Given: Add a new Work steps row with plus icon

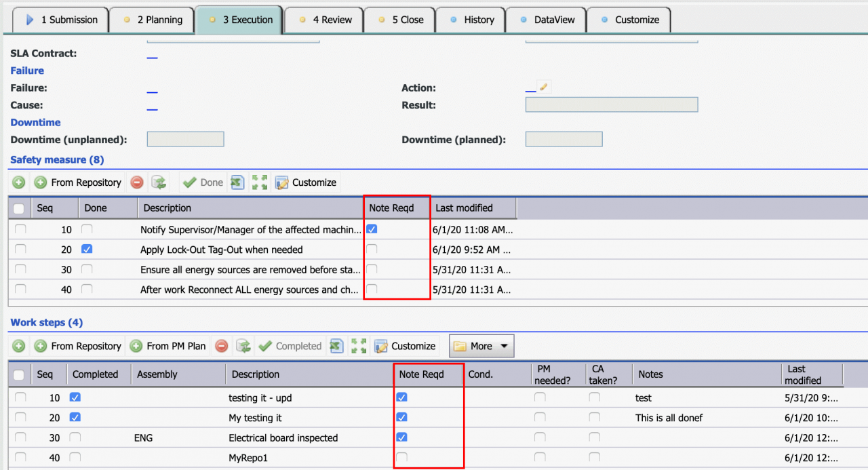Looking at the screenshot, I should 19,346.
